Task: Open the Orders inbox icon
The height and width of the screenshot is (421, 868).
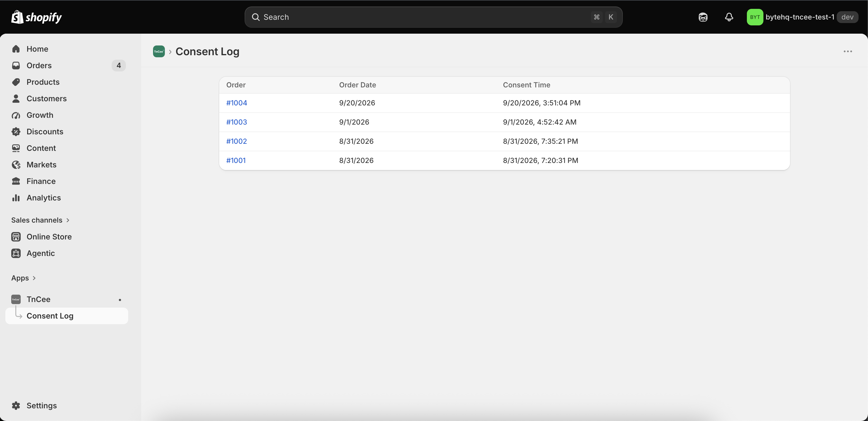Action: 16,65
